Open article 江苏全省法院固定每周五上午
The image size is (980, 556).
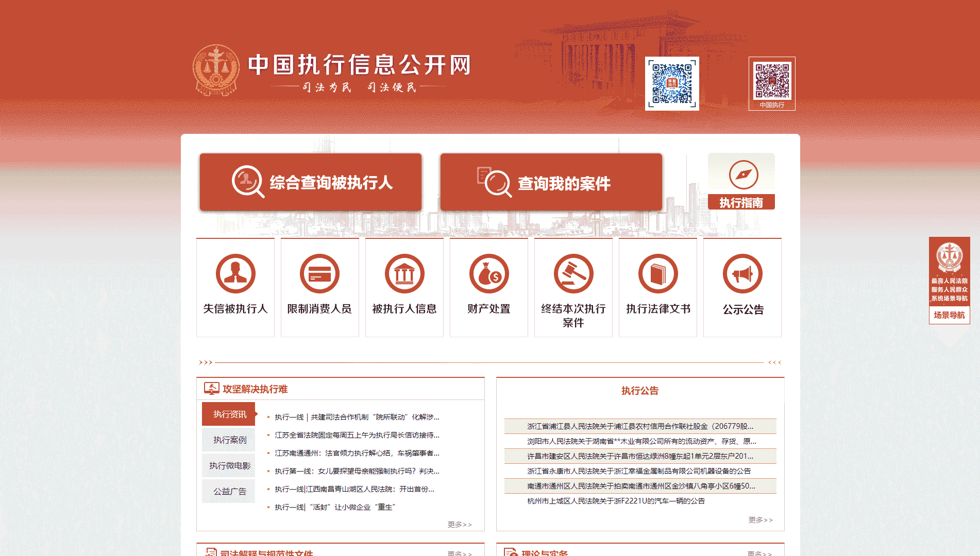click(x=357, y=435)
